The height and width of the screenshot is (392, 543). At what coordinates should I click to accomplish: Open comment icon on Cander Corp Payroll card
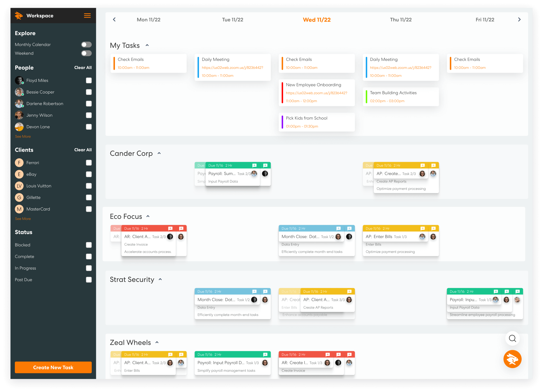pyautogui.click(x=254, y=165)
